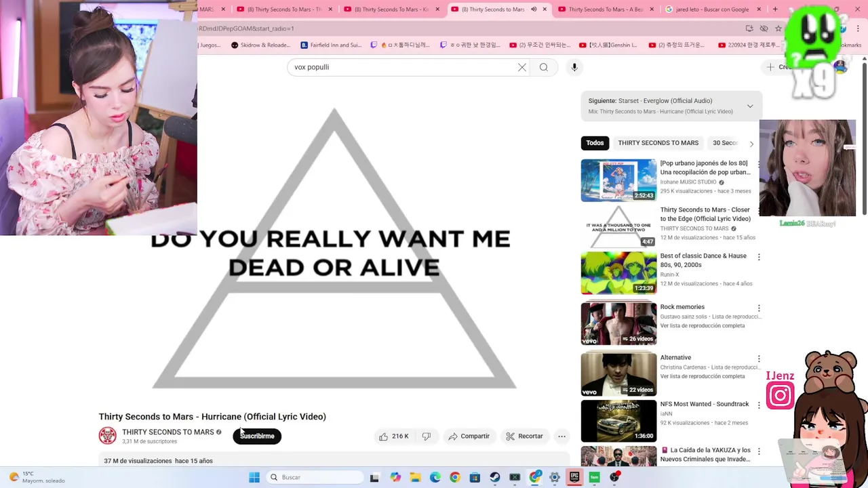Screen dimensions: 868x488
Task: Open three-dot more actions under the video
Action: 561,436
